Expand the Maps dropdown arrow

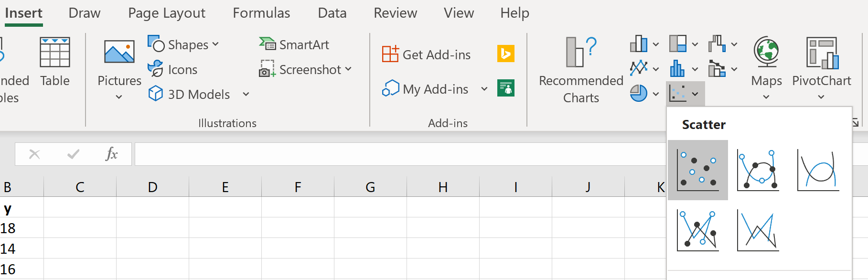[766, 97]
